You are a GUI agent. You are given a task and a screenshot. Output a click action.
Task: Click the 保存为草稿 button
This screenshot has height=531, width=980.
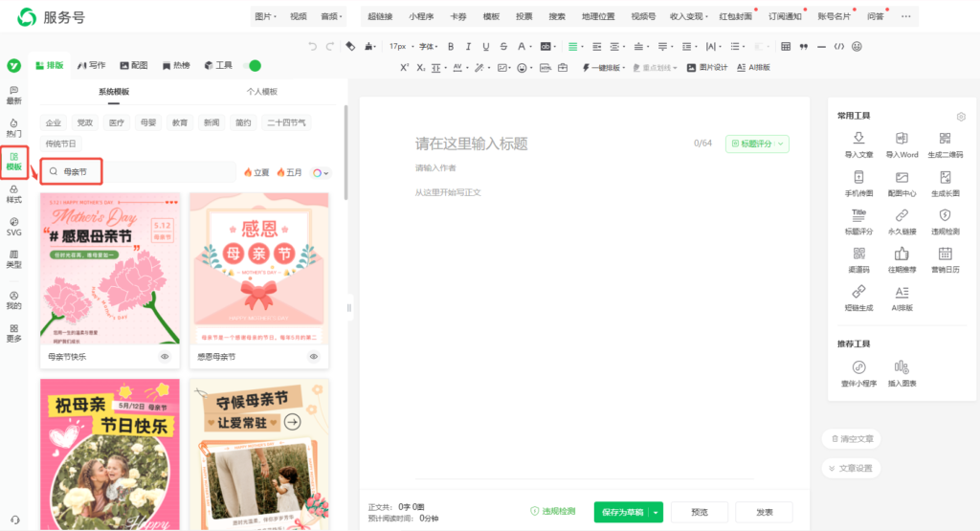622,512
